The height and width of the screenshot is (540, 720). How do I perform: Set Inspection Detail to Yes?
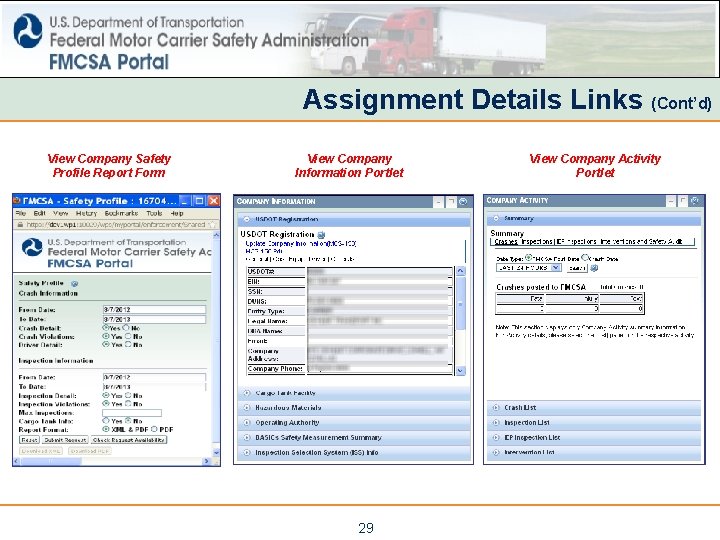click(x=106, y=395)
